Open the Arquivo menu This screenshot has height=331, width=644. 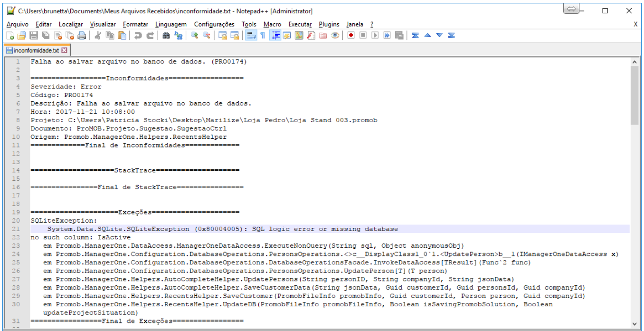(x=18, y=24)
